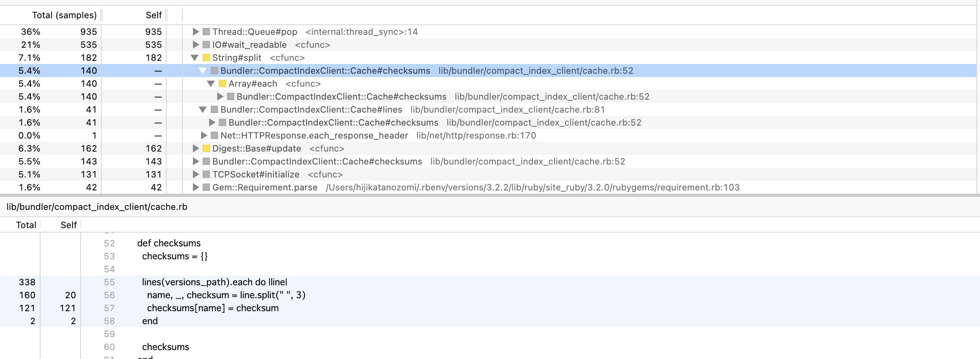
Task: Click source line 60 'checksums' return value
Action: pyautogui.click(x=165, y=347)
